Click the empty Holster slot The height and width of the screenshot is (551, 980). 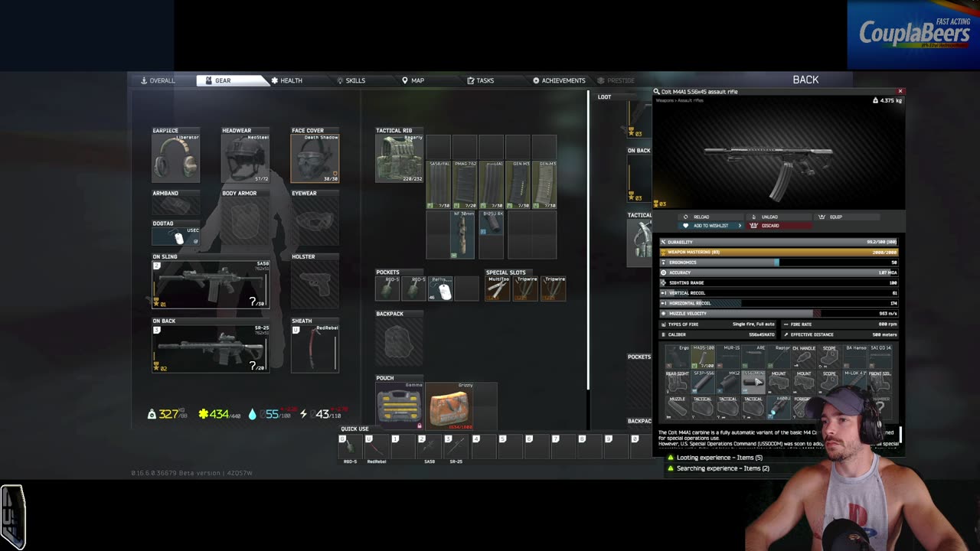(315, 285)
